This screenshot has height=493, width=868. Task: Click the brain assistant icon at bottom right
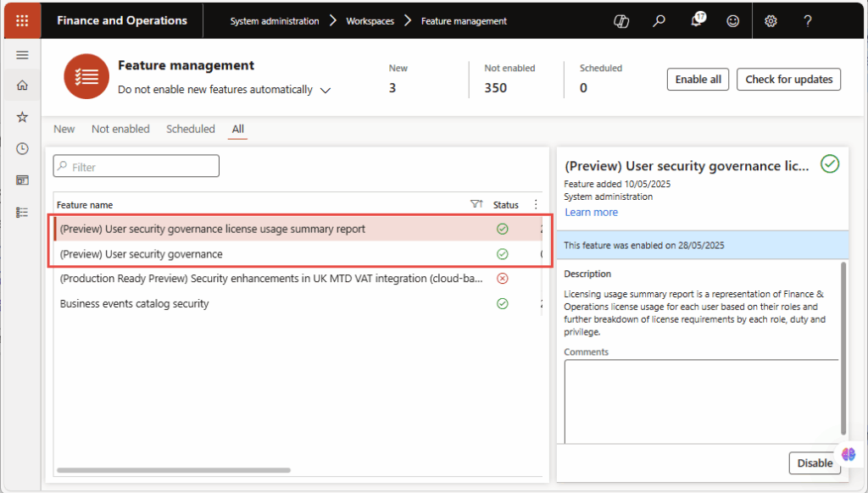[x=848, y=454]
